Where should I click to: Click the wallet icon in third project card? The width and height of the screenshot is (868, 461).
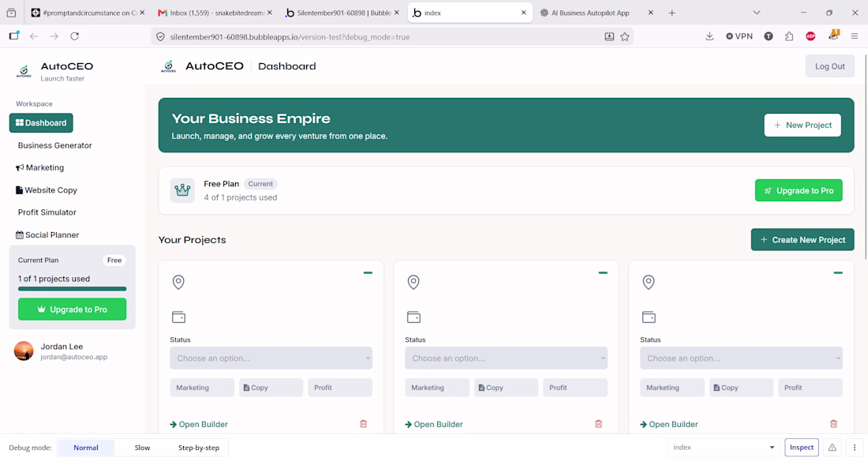(x=649, y=317)
